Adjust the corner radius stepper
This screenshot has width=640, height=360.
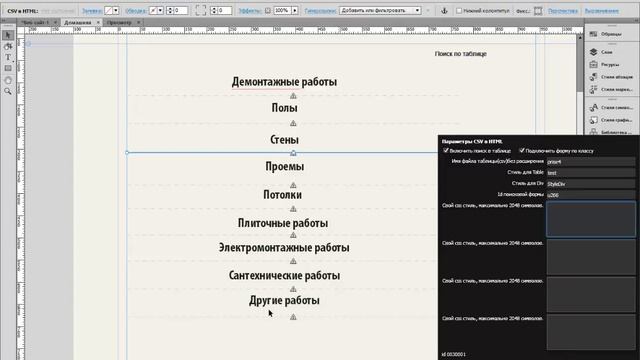pos(213,11)
